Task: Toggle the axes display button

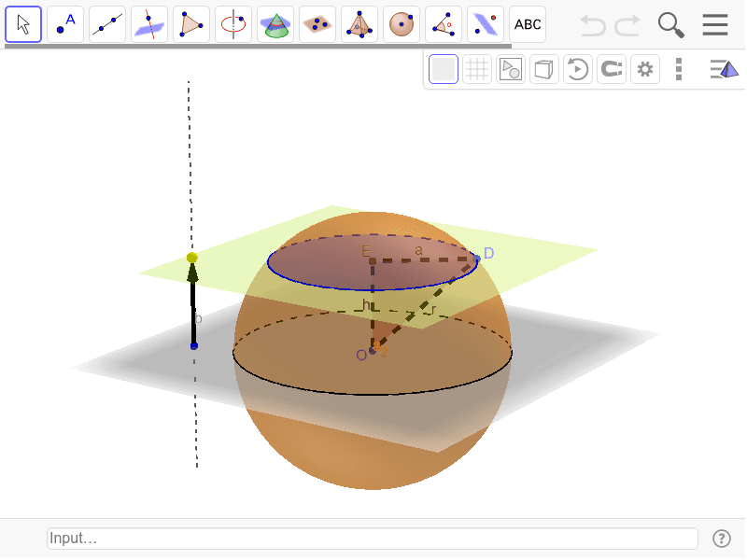Action: click(444, 69)
